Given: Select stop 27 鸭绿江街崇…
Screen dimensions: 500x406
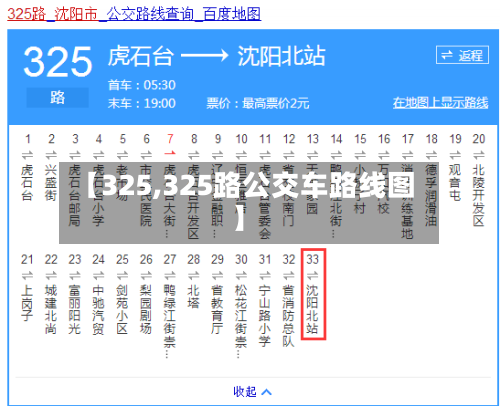Looking at the screenshot, I should 170,322.
